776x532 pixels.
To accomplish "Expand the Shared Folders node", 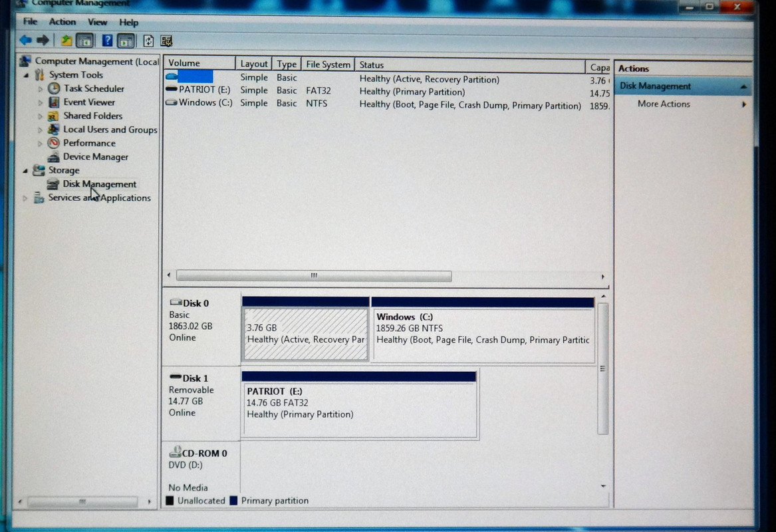I will [x=40, y=116].
